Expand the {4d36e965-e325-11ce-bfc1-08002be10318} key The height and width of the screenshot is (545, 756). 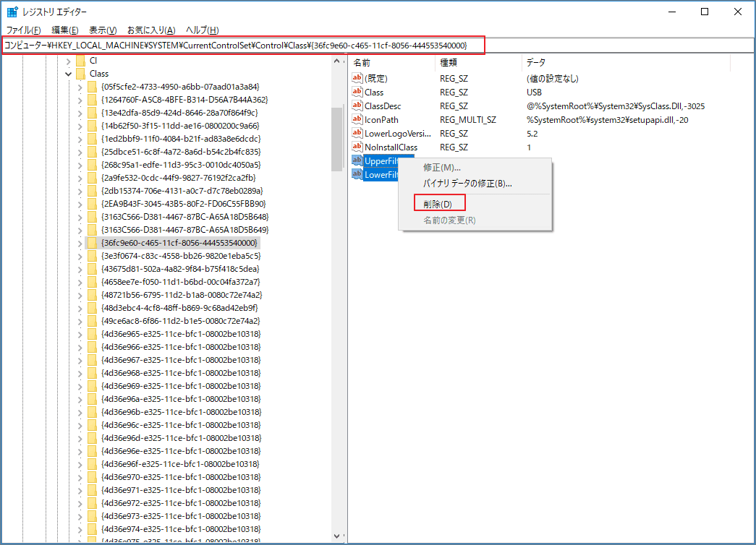pyautogui.click(x=80, y=334)
